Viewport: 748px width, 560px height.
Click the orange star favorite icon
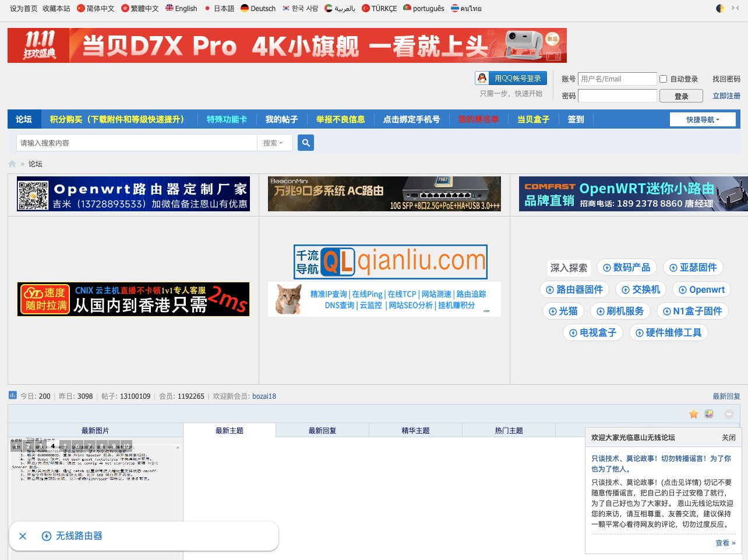(x=693, y=414)
